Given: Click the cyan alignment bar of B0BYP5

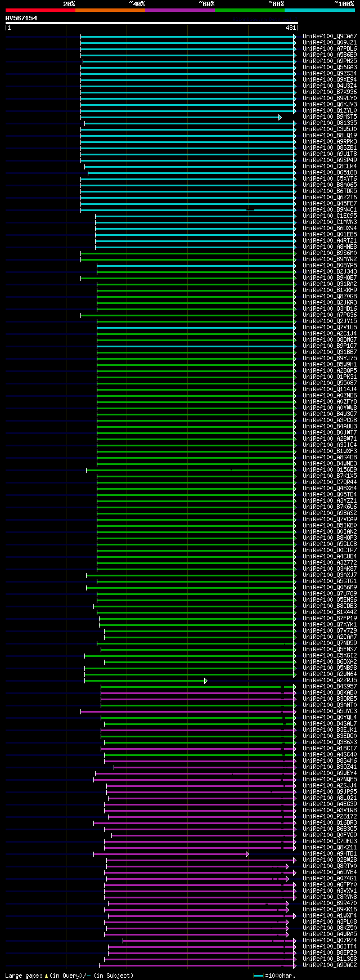Looking at the screenshot, I should (x=196, y=266).
